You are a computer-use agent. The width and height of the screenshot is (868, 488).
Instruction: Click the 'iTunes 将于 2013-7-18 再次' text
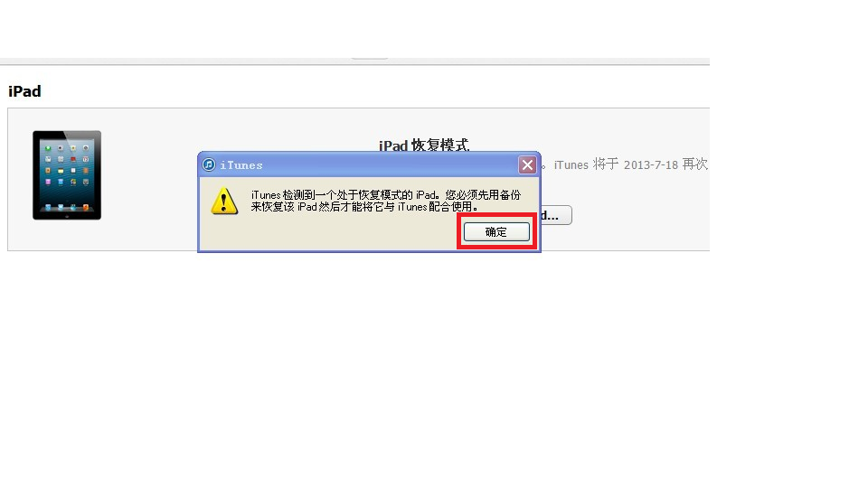630,164
